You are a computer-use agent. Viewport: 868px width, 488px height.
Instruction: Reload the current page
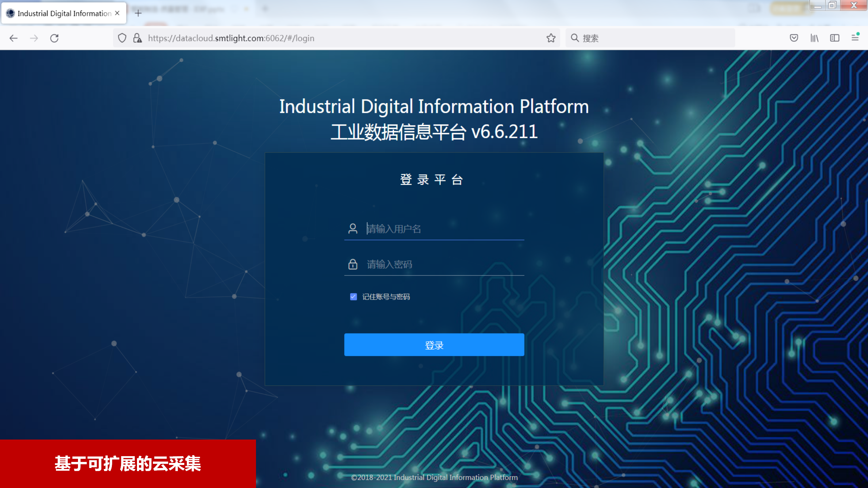click(55, 38)
